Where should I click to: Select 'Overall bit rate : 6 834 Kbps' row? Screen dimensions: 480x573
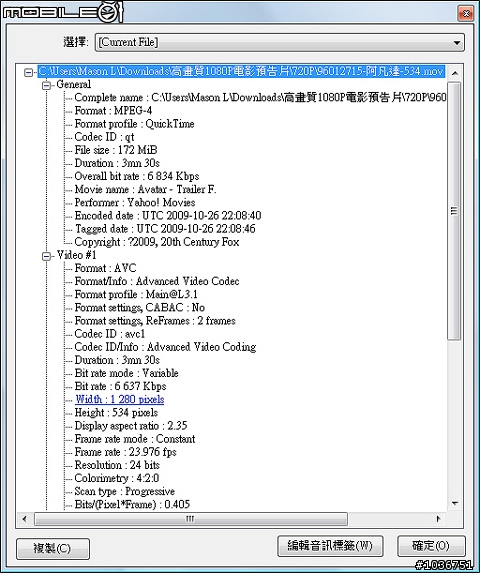click(137, 176)
